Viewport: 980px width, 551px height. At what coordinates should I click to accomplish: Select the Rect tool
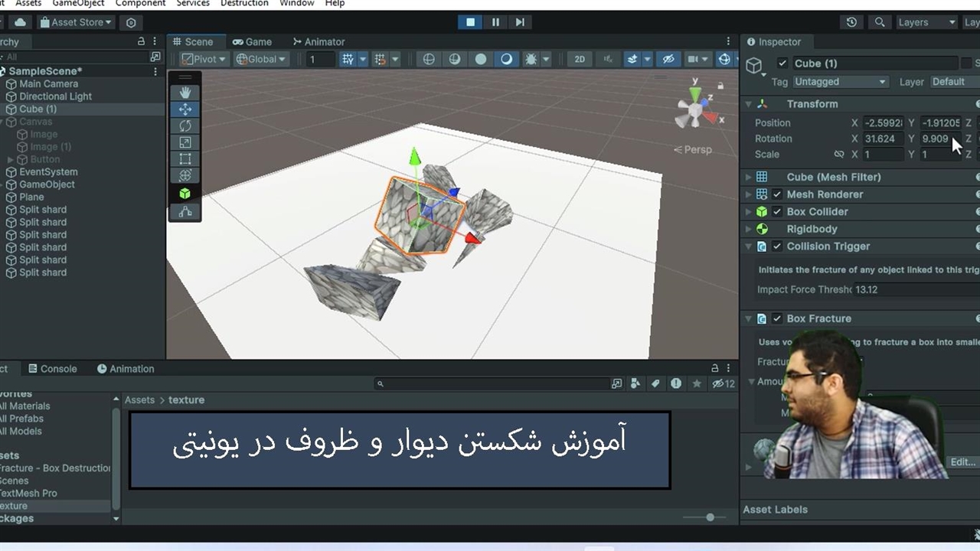pyautogui.click(x=185, y=159)
